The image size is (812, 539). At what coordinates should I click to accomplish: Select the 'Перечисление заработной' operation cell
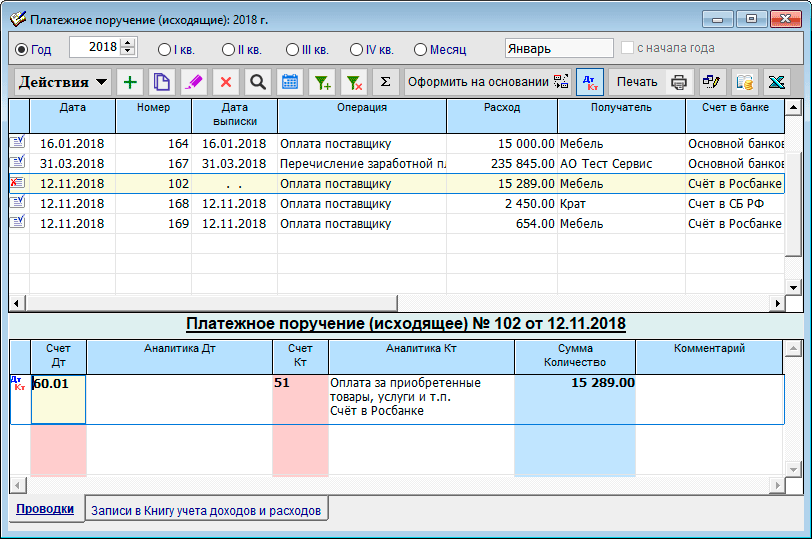click(x=362, y=164)
